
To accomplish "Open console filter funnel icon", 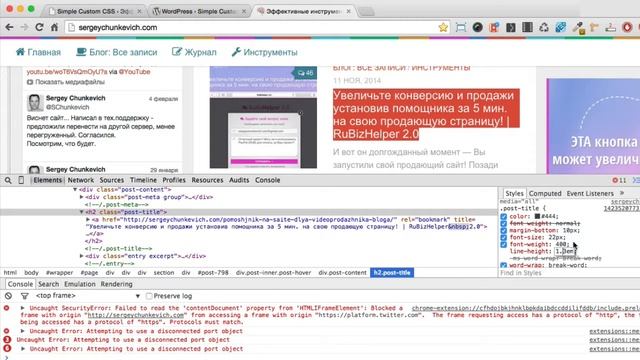I will coord(24,296).
